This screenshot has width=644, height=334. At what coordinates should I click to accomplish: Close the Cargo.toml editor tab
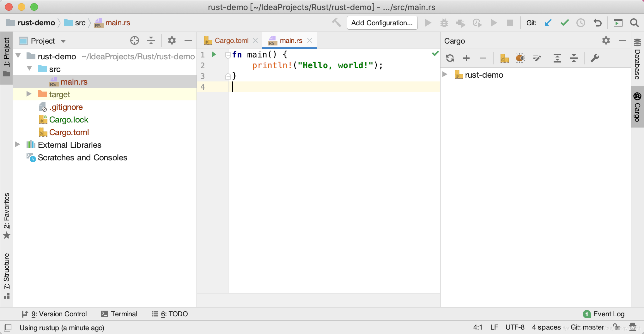tap(255, 40)
